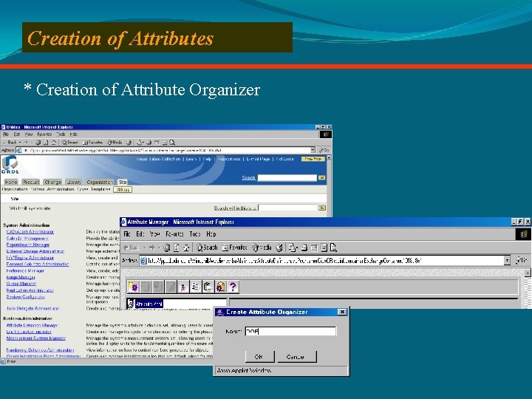Click the list-tree icon in the Attribute Manager toolbar

coord(195,287)
